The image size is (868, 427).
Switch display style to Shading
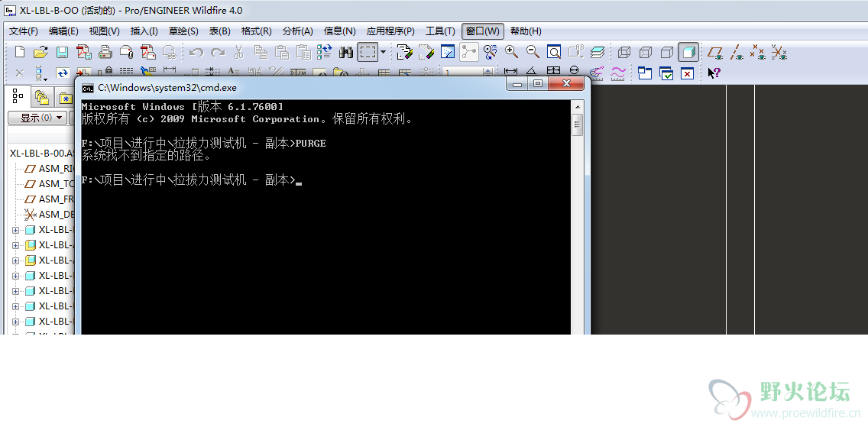coord(688,52)
